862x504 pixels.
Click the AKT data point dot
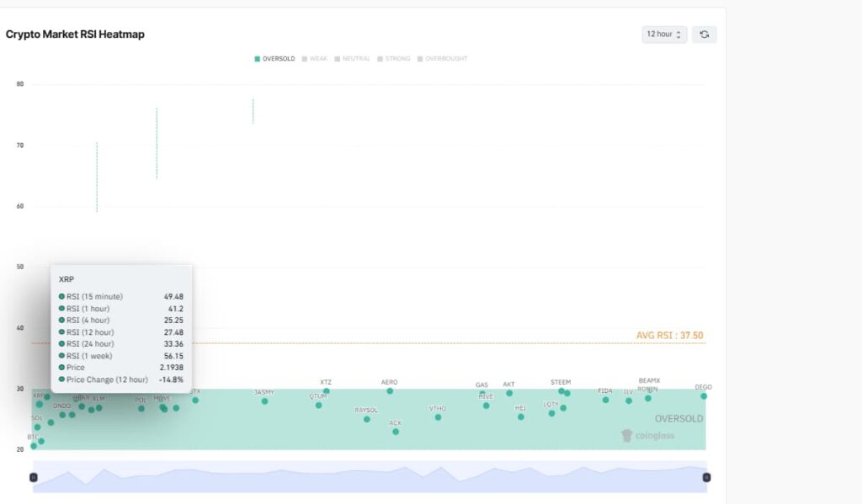click(x=509, y=393)
